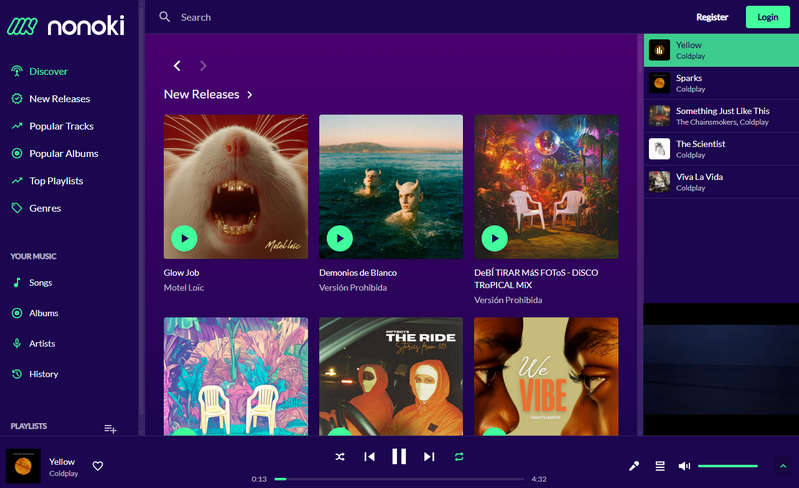Click the Artists microphone icon
The image size is (799, 488).
tap(17, 343)
